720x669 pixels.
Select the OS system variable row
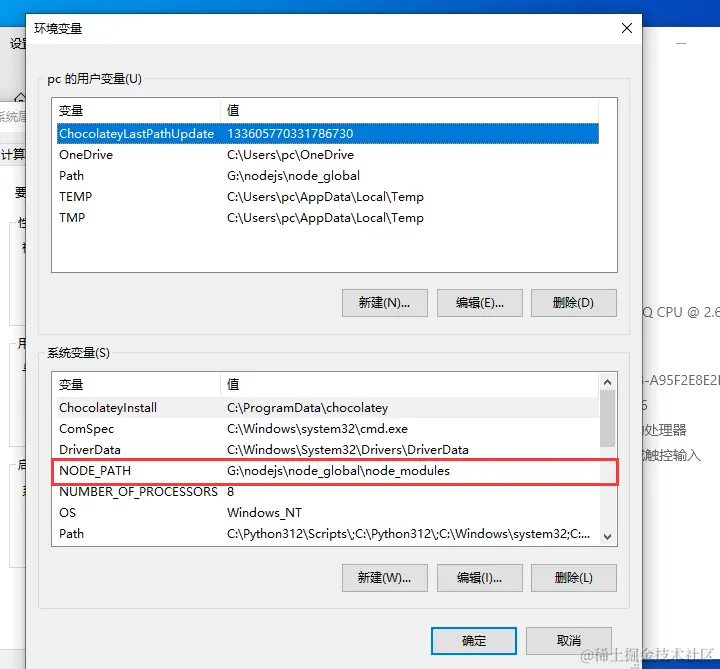328,512
